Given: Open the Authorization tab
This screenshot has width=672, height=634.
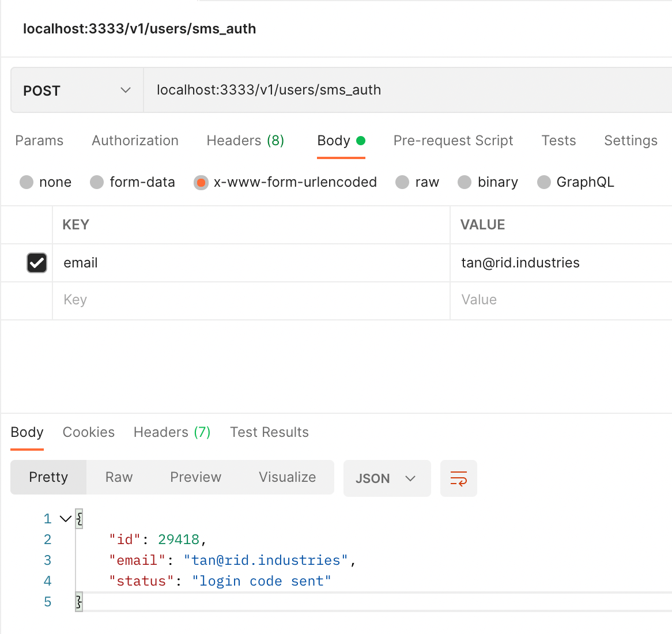Looking at the screenshot, I should point(135,141).
